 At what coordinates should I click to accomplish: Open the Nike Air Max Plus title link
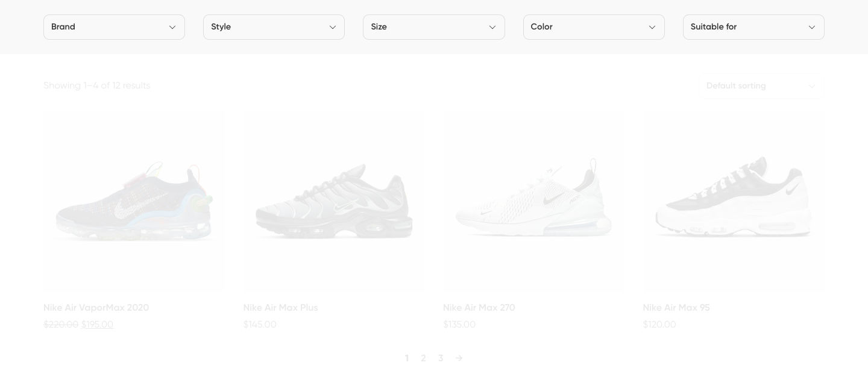(x=280, y=308)
